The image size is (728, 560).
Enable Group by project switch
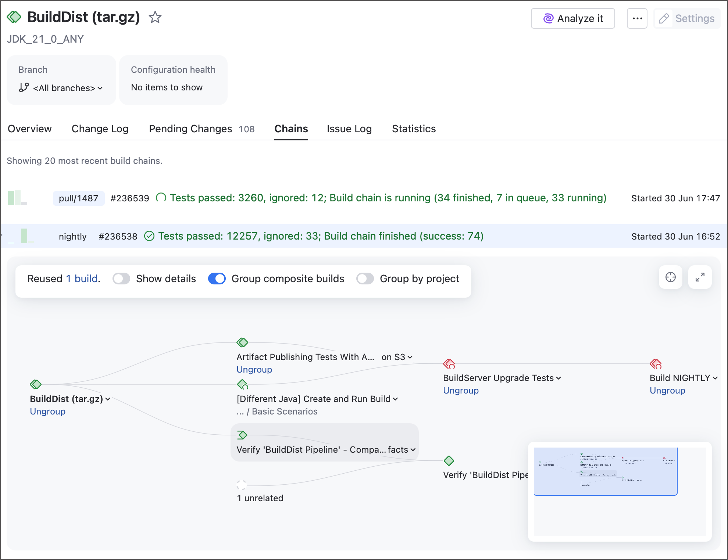(x=365, y=279)
